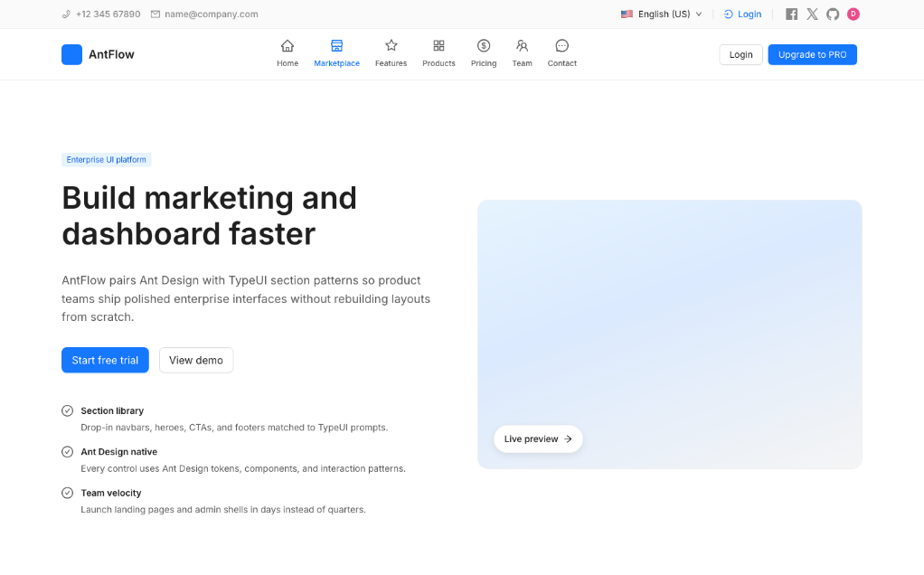Viewport: 924px width, 575px height.
Task: Click View demo button
Action: [x=196, y=360]
